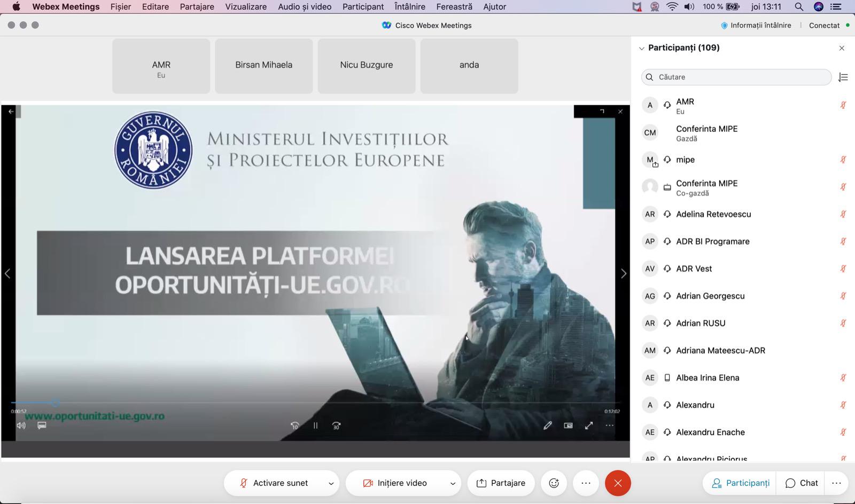Open the reactions emoji button

tap(554, 483)
